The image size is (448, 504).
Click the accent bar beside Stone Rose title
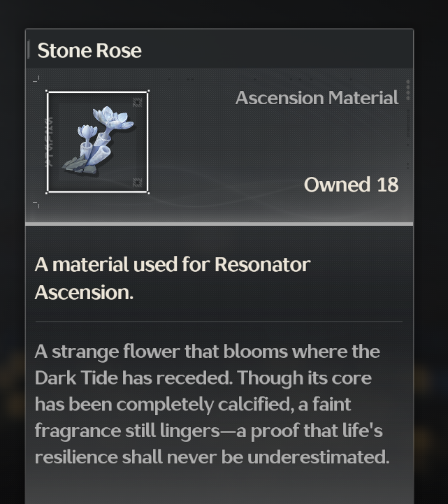(x=28, y=50)
